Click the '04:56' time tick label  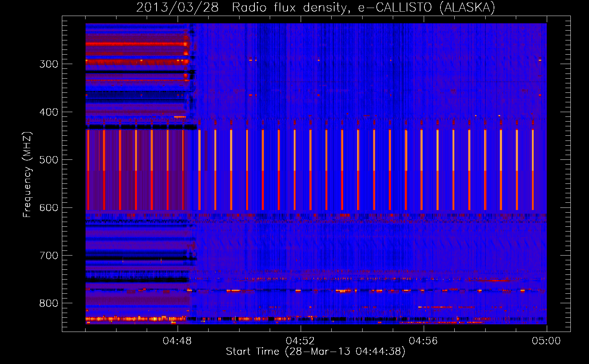423,341
